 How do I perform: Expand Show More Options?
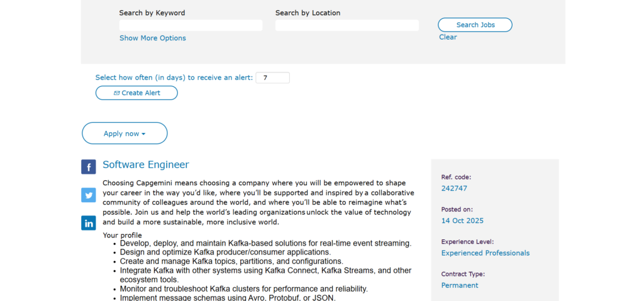153,38
